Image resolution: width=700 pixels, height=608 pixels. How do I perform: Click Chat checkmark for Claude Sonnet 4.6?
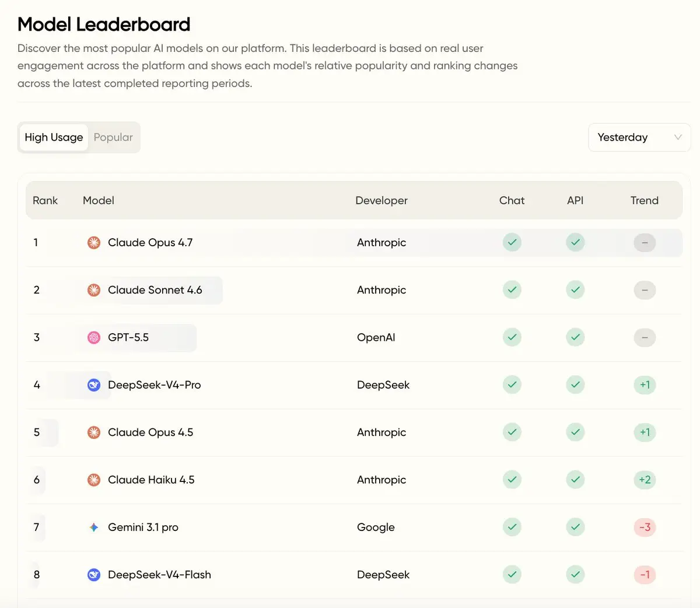pyautogui.click(x=512, y=289)
